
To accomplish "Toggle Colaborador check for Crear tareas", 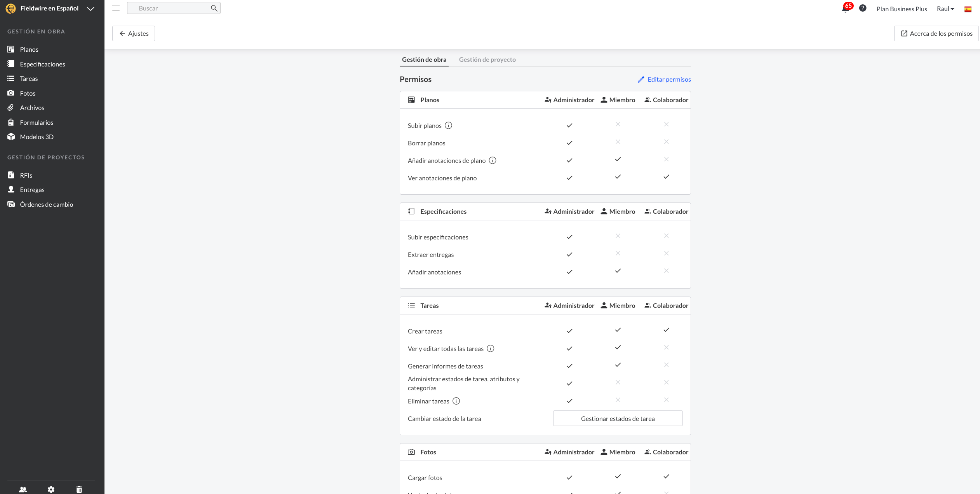I will 666,330.
